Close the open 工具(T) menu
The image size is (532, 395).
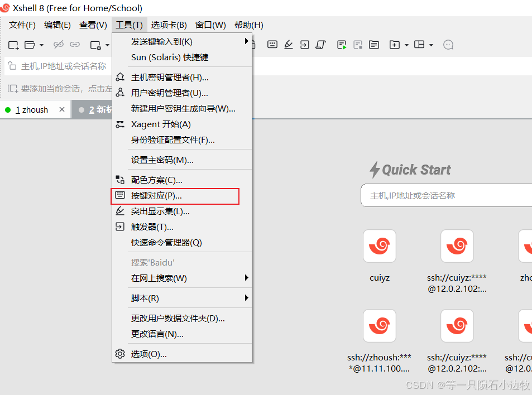[130, 25]
